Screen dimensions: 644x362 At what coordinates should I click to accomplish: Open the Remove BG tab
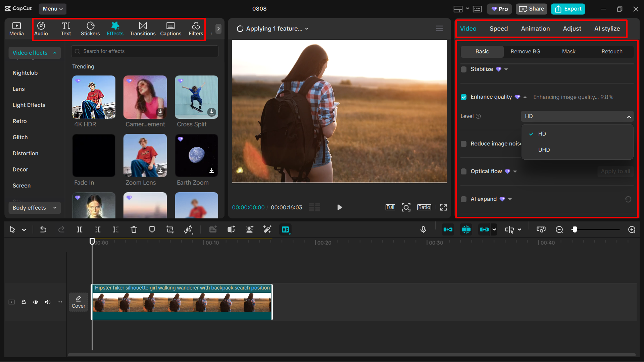(x=525, y=51)
